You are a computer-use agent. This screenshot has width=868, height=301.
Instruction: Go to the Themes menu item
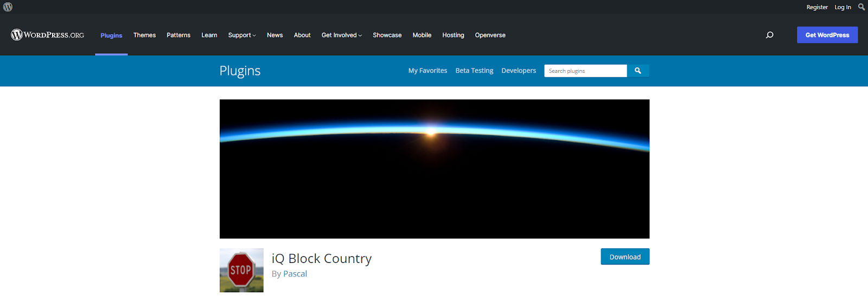point(144,35)
